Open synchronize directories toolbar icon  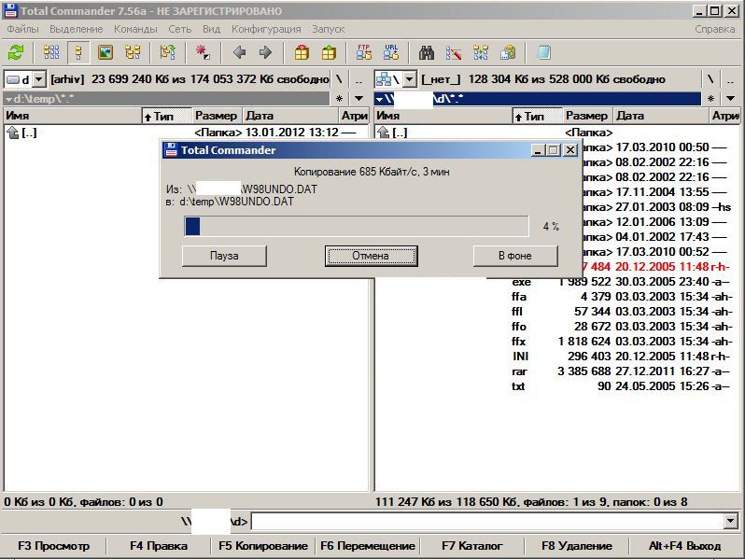(x=481, y=52)
